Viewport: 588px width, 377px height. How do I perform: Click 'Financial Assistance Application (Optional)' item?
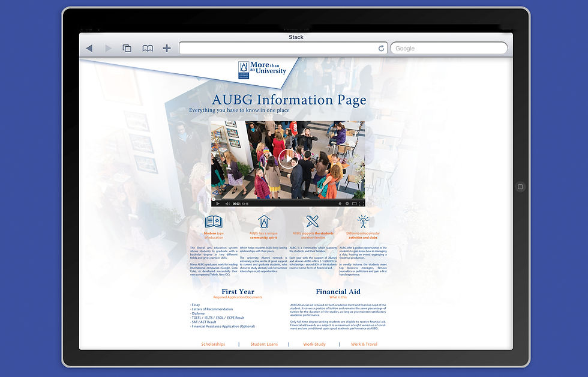pyautogui.click(x=223, y=327)
